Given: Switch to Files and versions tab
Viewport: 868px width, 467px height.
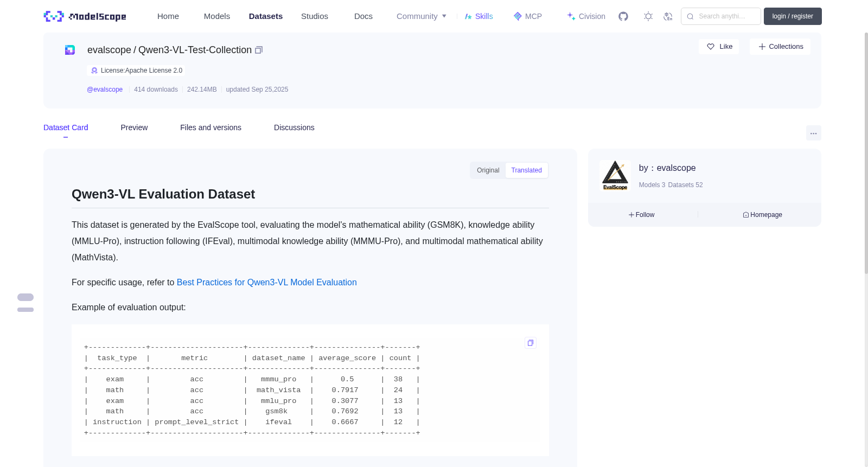Looking at the screenshot, I should point(210,127).
